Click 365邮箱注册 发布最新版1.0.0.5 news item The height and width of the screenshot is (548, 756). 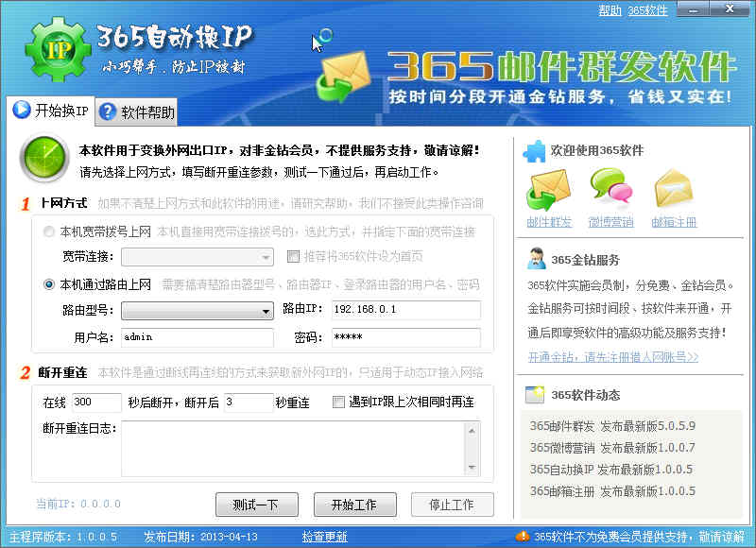pos(612,491)
